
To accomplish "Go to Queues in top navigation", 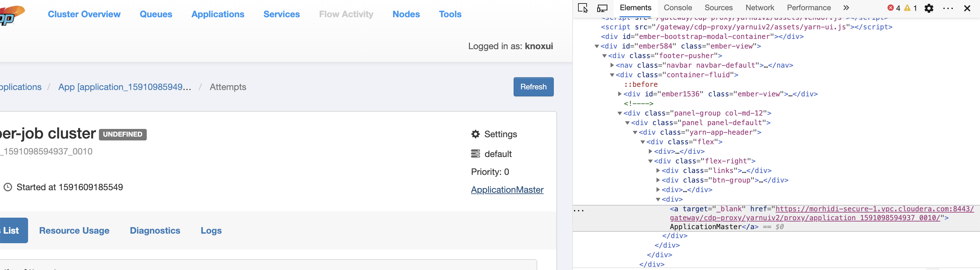I will [156, 14].
